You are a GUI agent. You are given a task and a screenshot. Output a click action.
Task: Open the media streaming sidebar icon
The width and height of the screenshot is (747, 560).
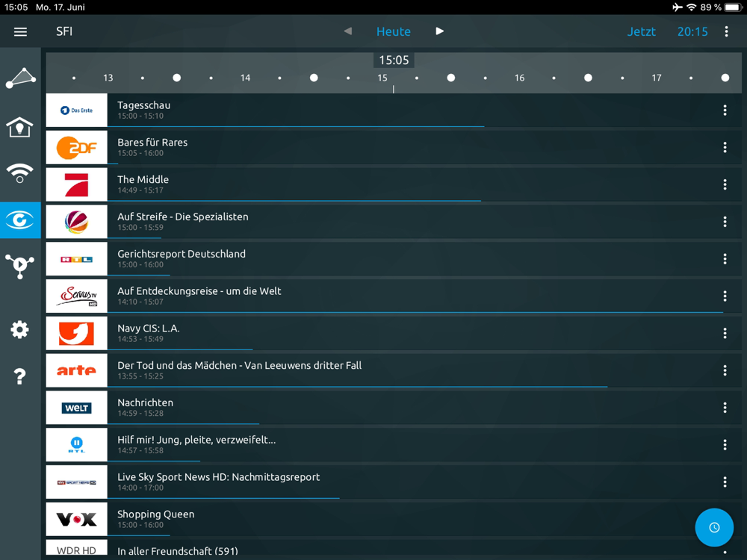coord(20,266)
